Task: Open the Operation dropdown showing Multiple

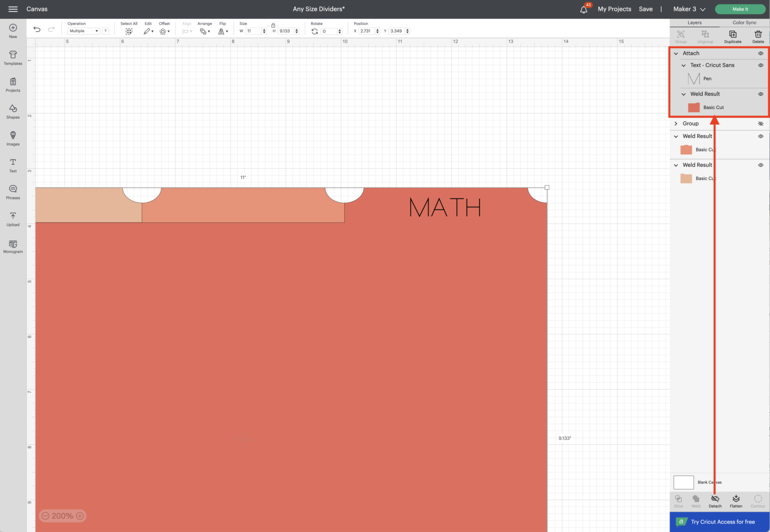Action: click(x=83, y=31)
